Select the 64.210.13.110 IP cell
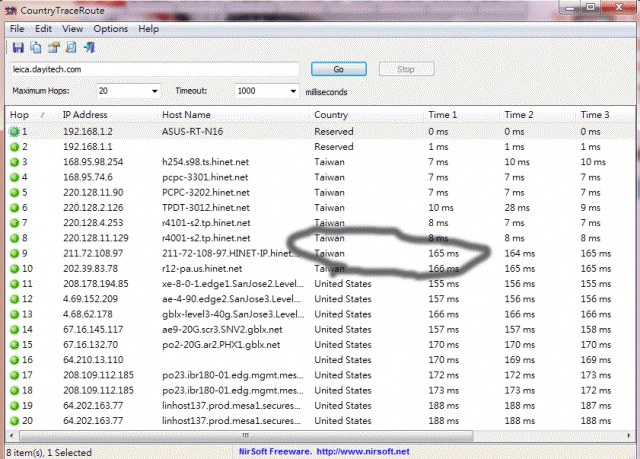640x459 pixels. (93, 360)
